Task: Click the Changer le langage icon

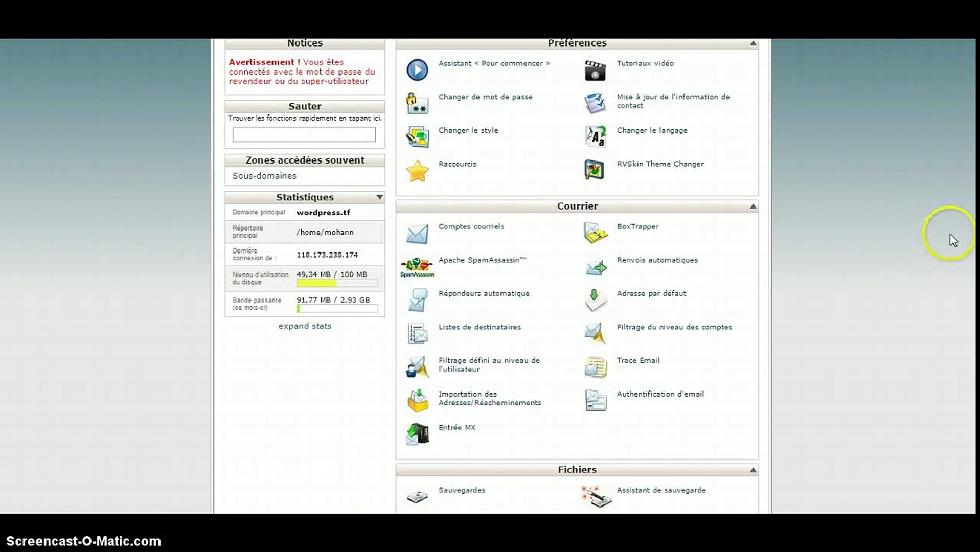Action: (595, 137)
